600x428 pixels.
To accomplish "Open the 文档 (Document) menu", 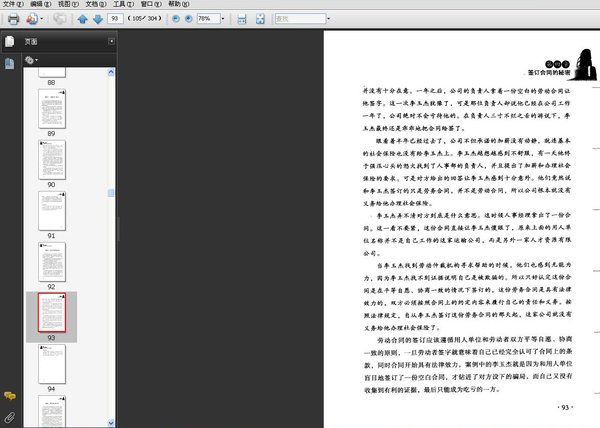I will click(96, 4).
